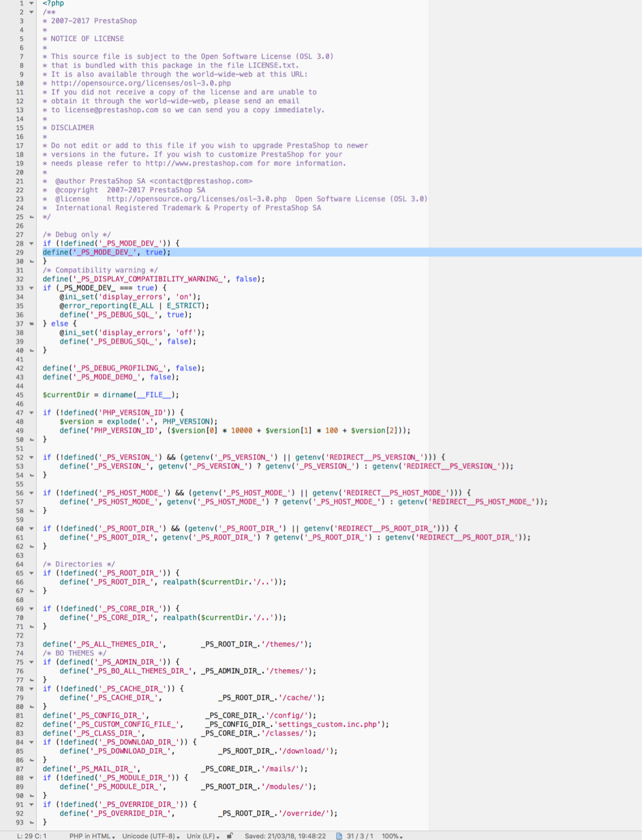This screenshot has height=840, width=642.
Task: Click line number 73 in the gutter
Action: click(20, 644)
